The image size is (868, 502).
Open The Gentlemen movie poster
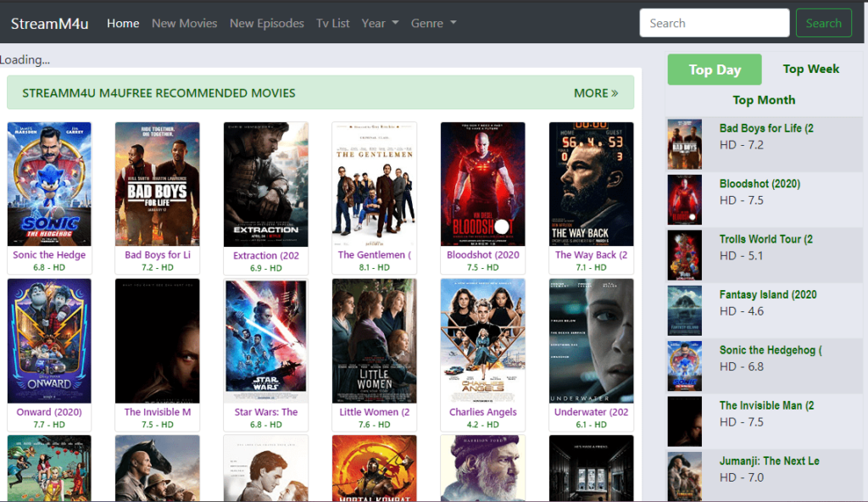(x=374, y=184)
